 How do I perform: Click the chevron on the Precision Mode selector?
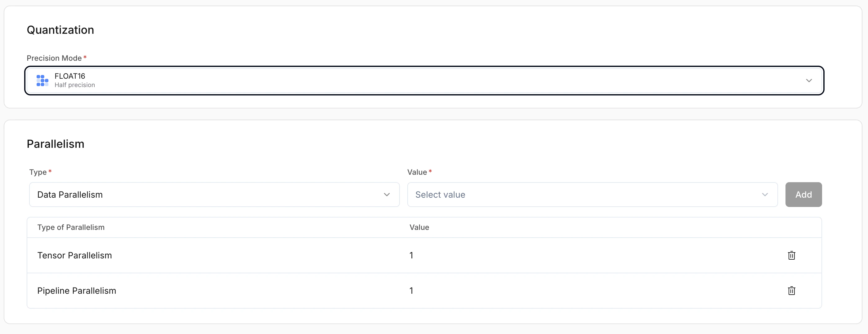[809, 81]
